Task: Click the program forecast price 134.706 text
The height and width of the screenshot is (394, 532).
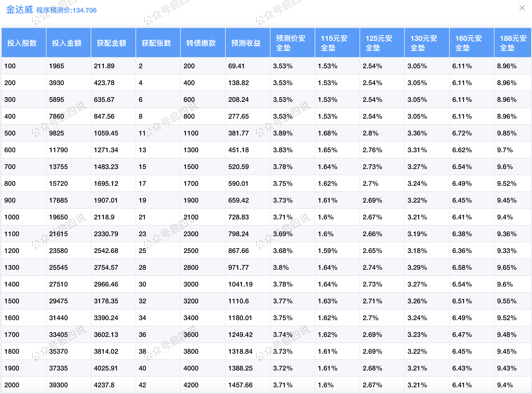Action: pyautogui.click(x=67, y=10)
